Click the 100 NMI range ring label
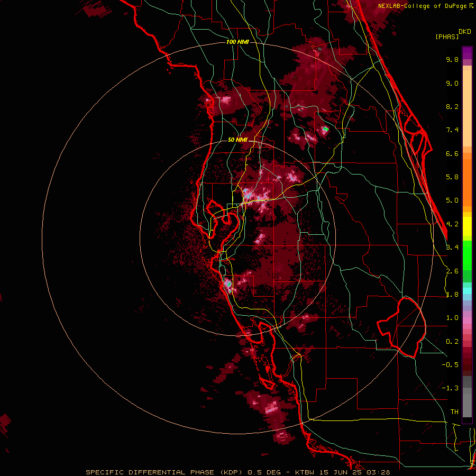The height and width of the screenshot is (476, 476). click(237, 42)
